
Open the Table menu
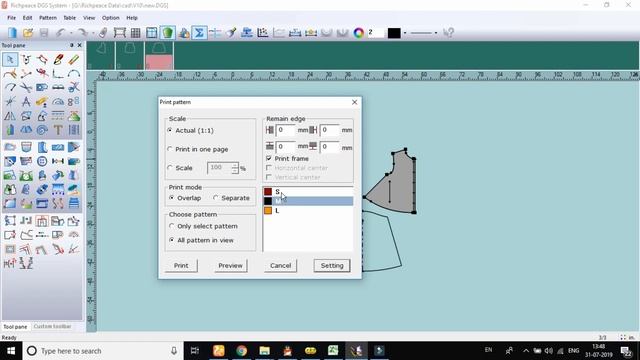coord(69,18)
